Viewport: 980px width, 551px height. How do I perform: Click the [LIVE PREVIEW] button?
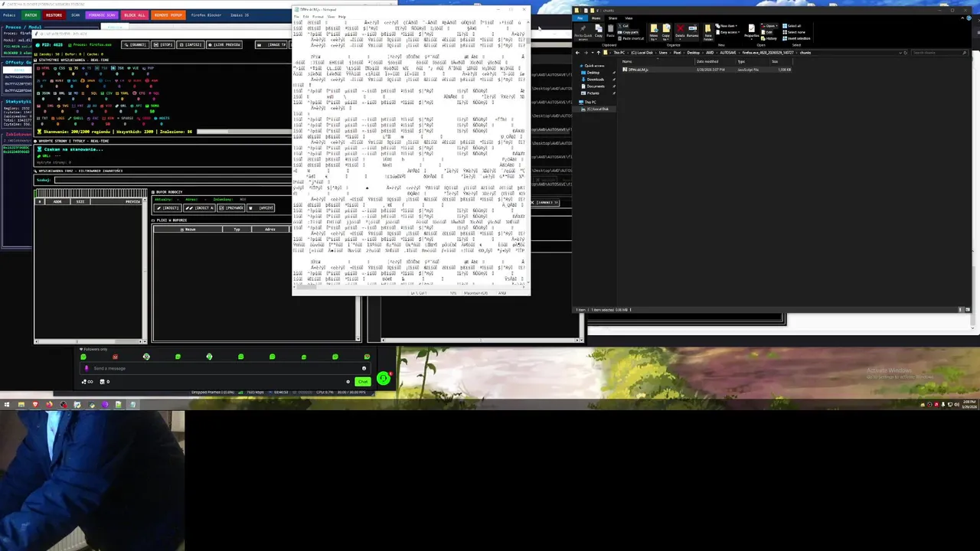pyautogui.click(x=224, y=44)
